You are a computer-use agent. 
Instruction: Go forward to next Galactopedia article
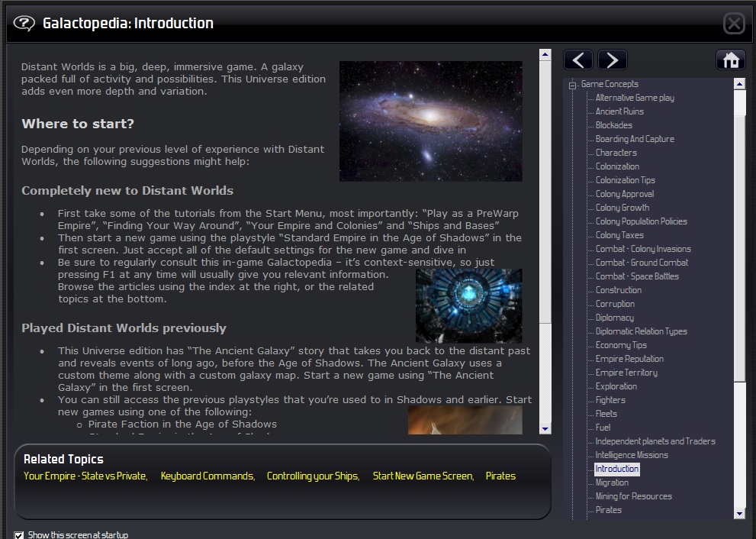[x=613, y=60]
